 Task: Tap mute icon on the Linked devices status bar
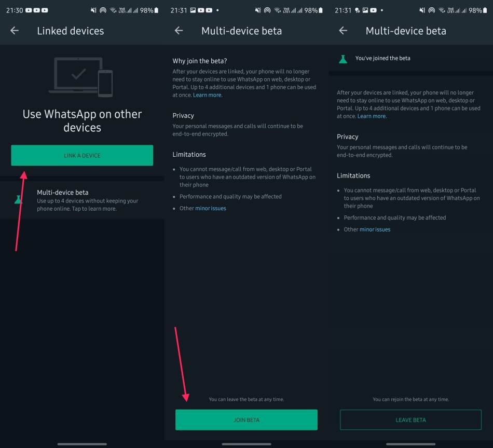pos(93,10)
